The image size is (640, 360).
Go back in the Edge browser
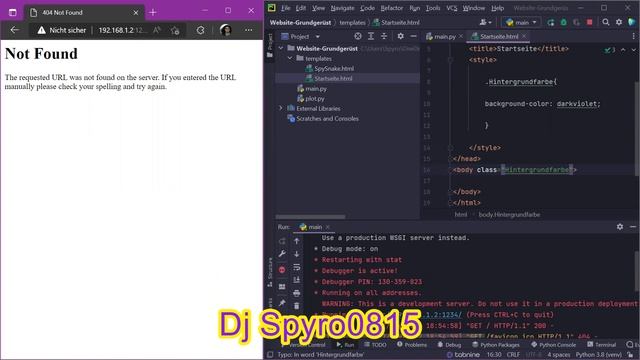15,30
